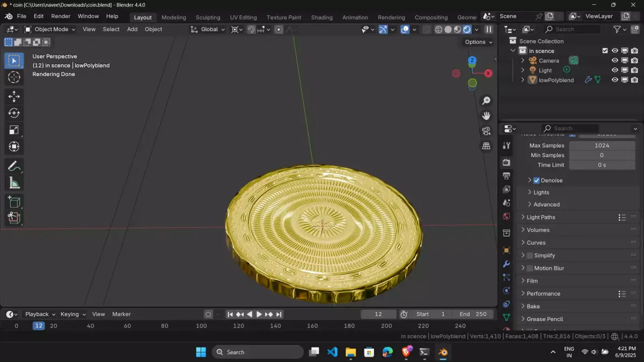
Task: Expand the Camera item in outliner
Action: coord(523,61)
